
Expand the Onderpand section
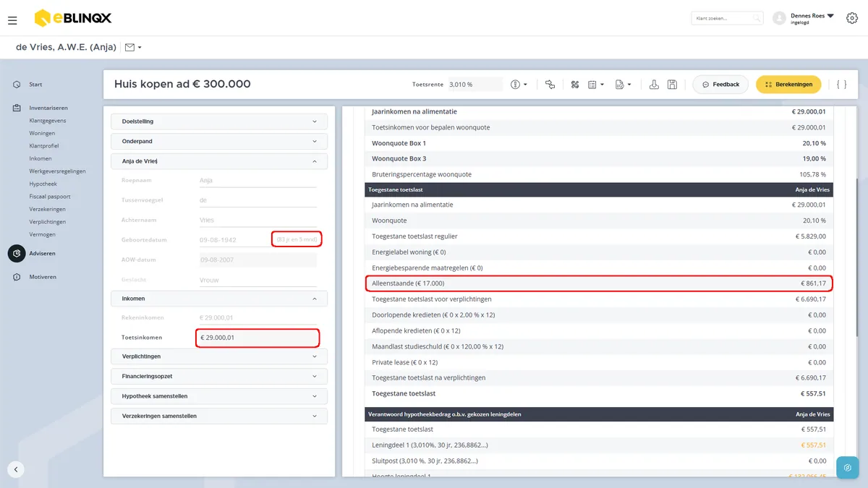219,142
